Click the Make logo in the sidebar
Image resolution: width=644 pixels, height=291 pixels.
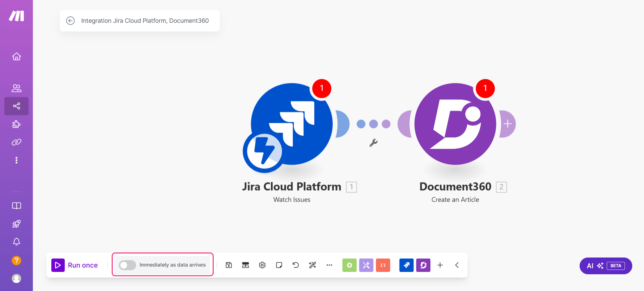pyautogui.click(x=16, y=16)
